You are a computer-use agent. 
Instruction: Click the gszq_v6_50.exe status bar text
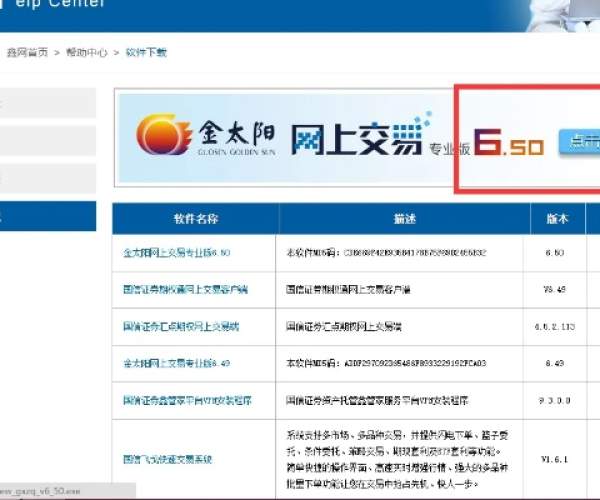[x=40, y=491]
